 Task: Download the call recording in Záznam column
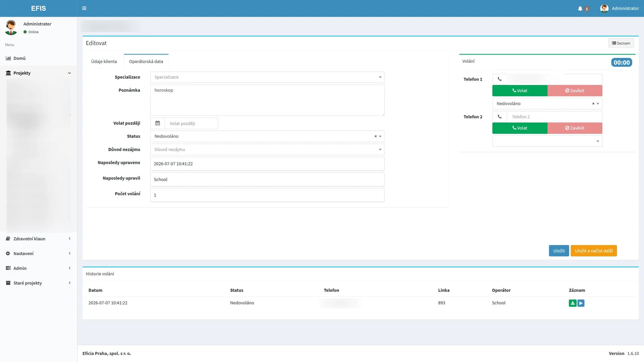pos(572,303)
